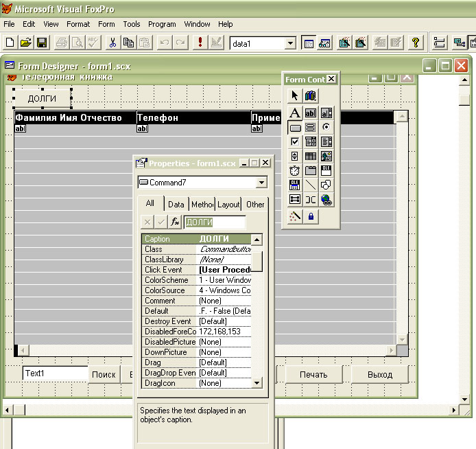The width and height of the screenshot is (476, 449).
Task: Select the Hyperlink control with globe icon
Action: [x=326, y=199]
